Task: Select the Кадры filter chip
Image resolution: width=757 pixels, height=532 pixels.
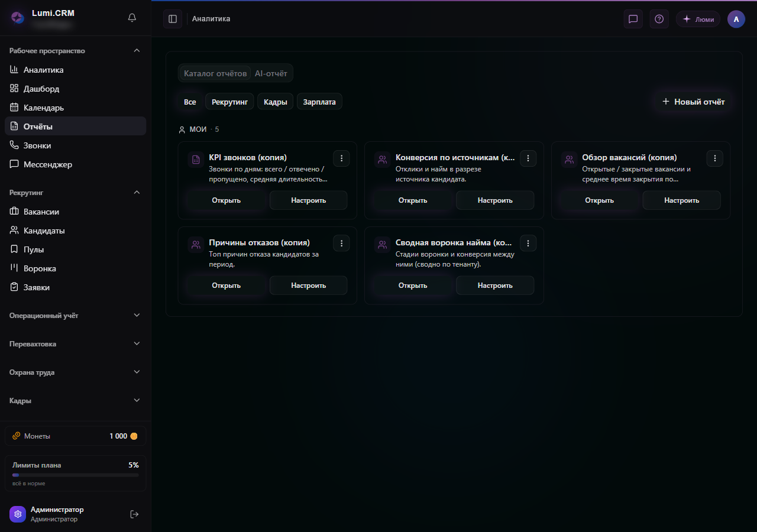Action: pos(276,102)
